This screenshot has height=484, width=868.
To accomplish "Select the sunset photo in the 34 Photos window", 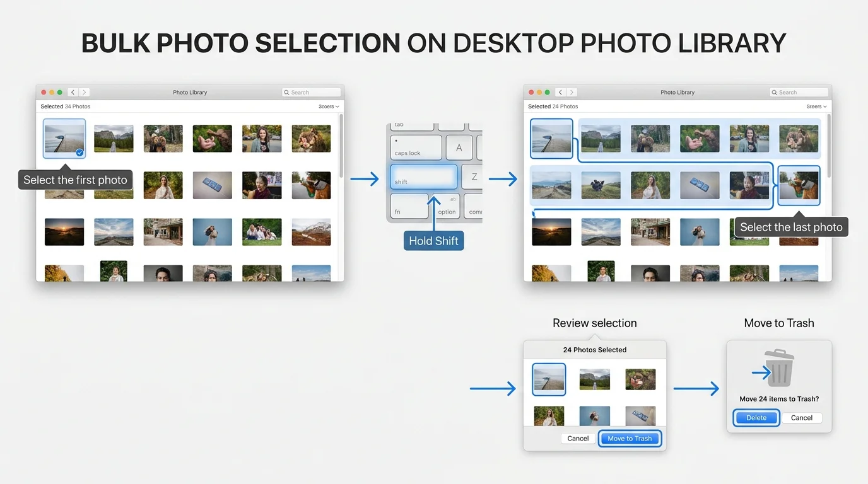I will click(x=64, y=232).
